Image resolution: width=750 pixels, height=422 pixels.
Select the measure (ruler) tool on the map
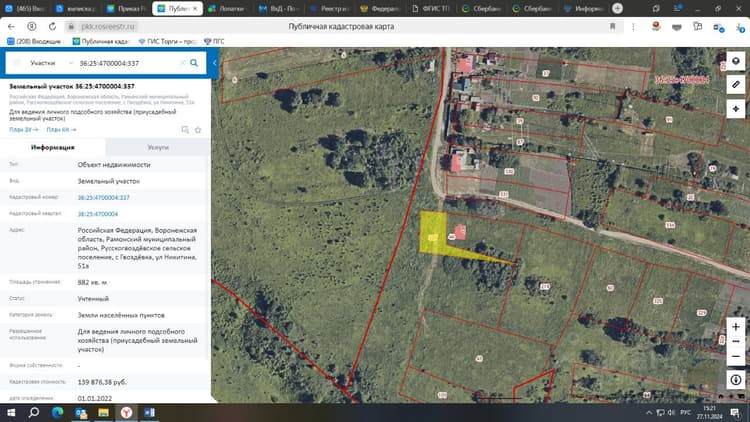click(736, 85)
